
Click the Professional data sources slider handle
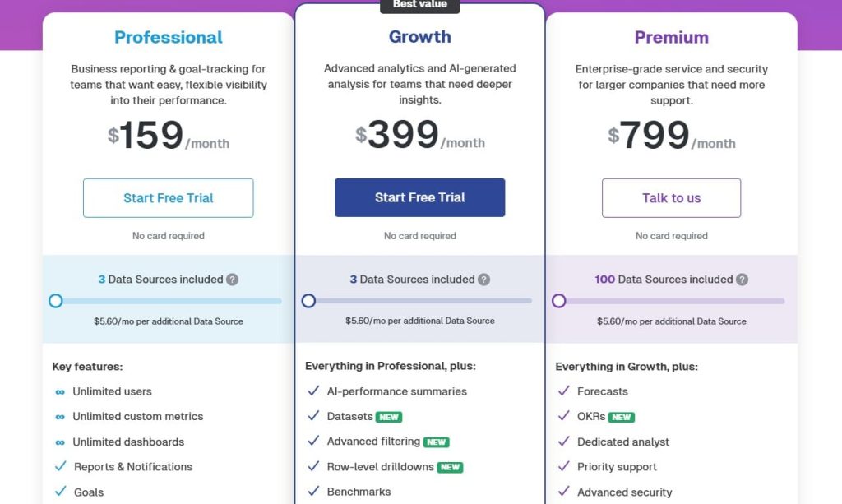pyautogui.click(x=56, y=301)
